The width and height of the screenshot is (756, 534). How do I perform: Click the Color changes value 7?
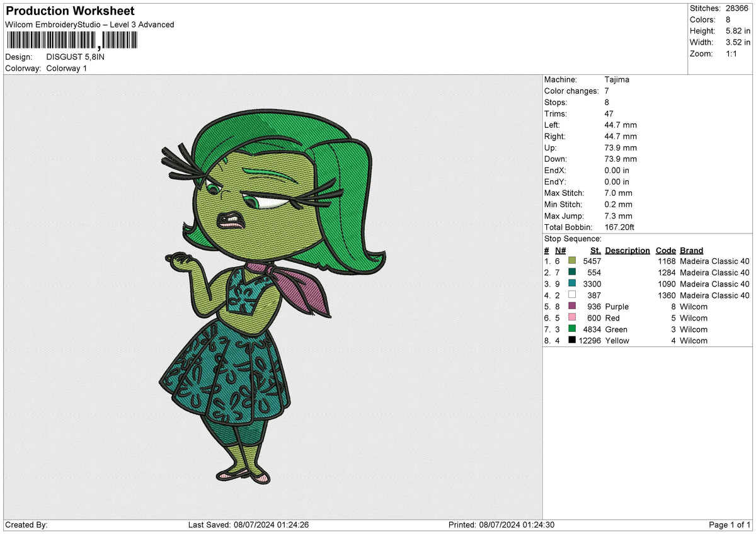[x=606, y=91]
